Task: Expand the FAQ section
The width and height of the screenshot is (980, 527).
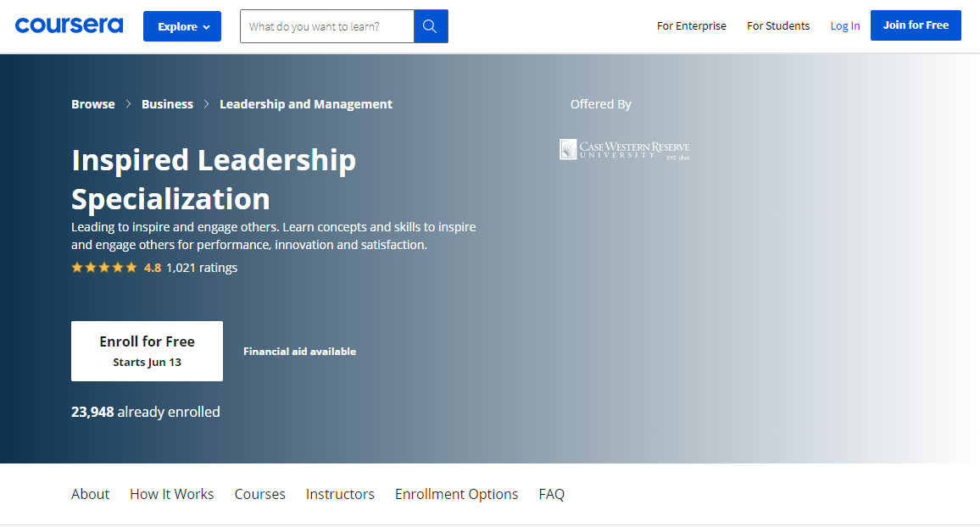Action: coord(551,494)
